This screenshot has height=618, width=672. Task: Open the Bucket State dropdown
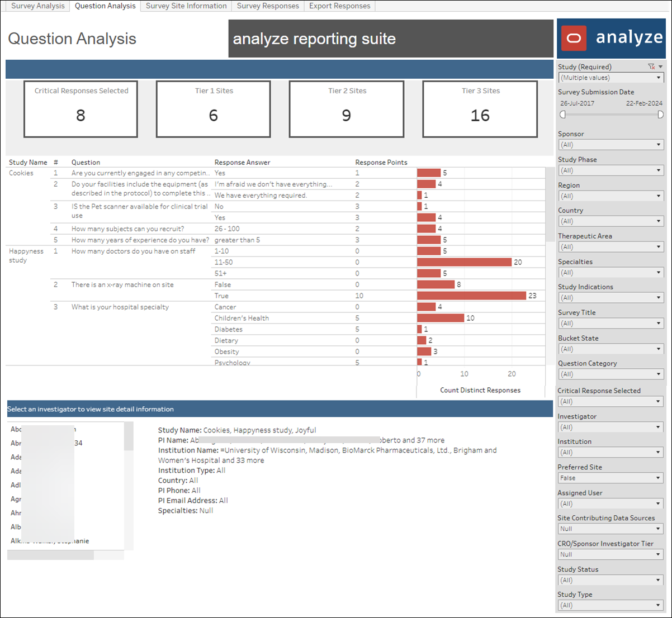coord(611,349)
